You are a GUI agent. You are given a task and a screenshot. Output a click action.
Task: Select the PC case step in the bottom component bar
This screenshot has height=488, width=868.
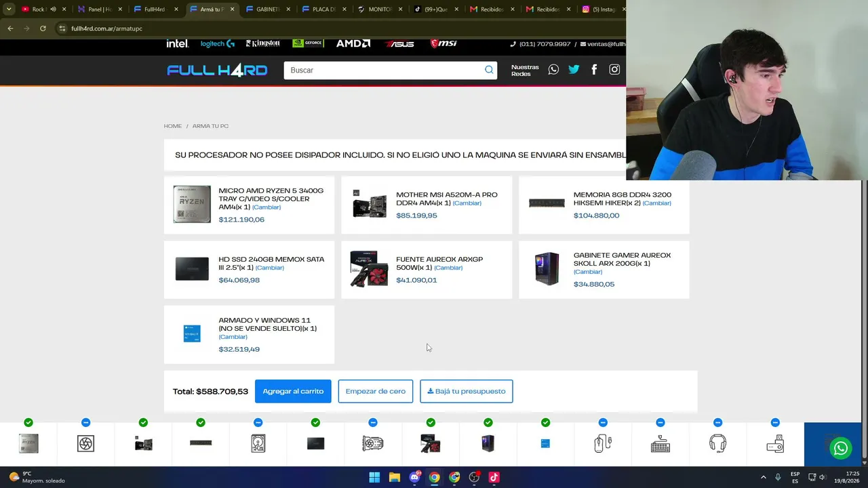[x=488, y=444]
